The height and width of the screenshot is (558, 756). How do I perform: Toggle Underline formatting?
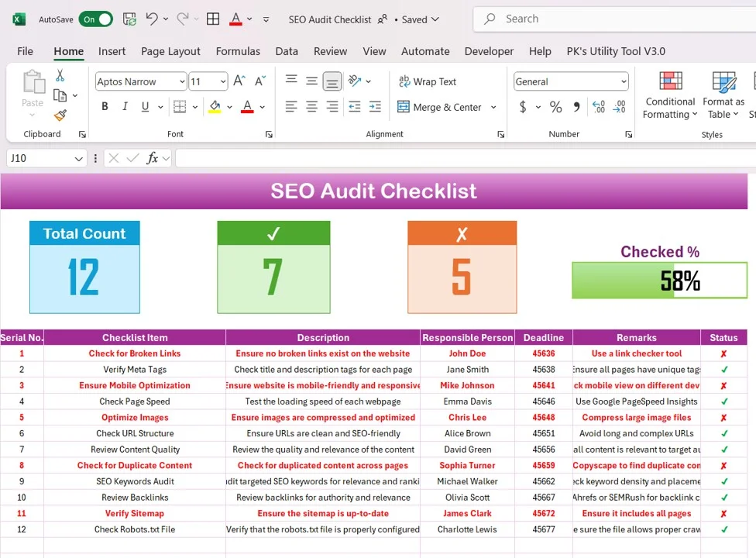coord(144,106)
